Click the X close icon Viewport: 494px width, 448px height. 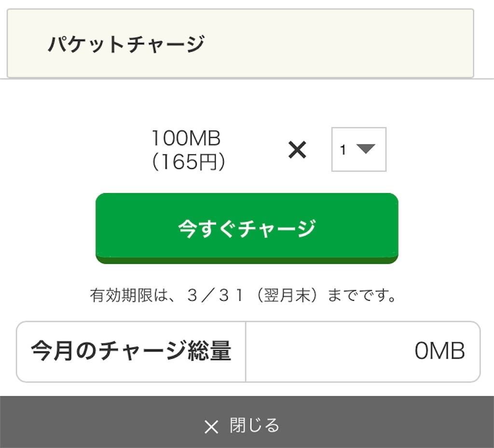click(x=210, y=427)
